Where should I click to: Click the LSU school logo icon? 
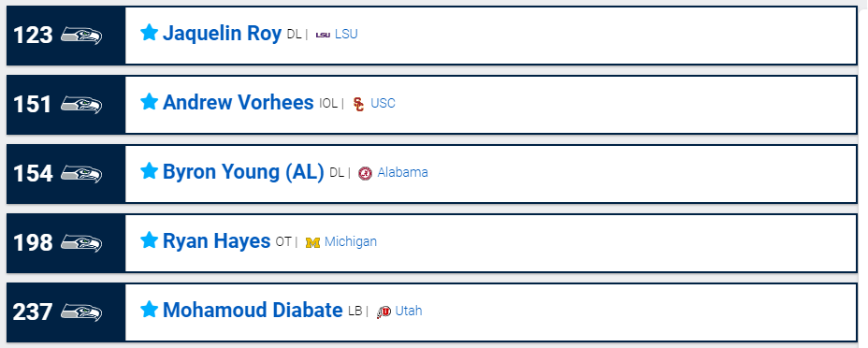tap(323, 35)
